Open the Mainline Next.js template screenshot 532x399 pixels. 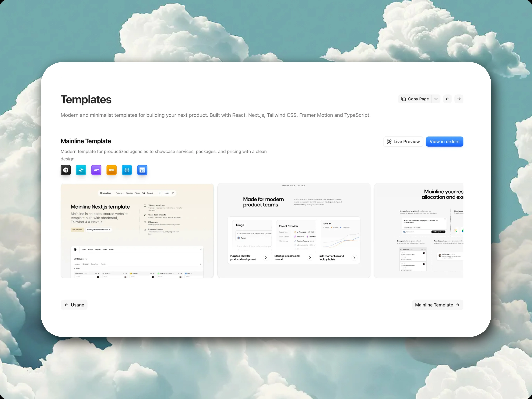(137, 230)
